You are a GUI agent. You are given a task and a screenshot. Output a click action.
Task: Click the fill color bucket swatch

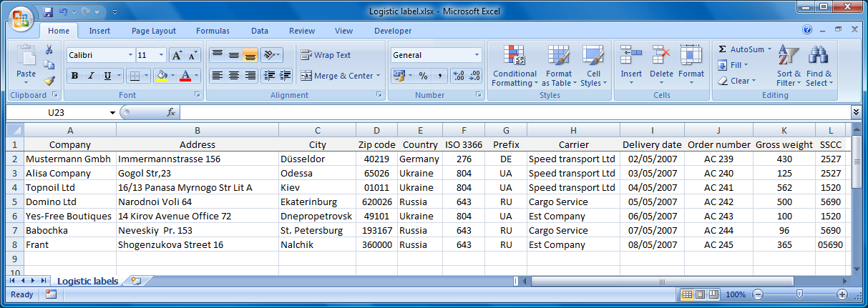tap(161, 76)
